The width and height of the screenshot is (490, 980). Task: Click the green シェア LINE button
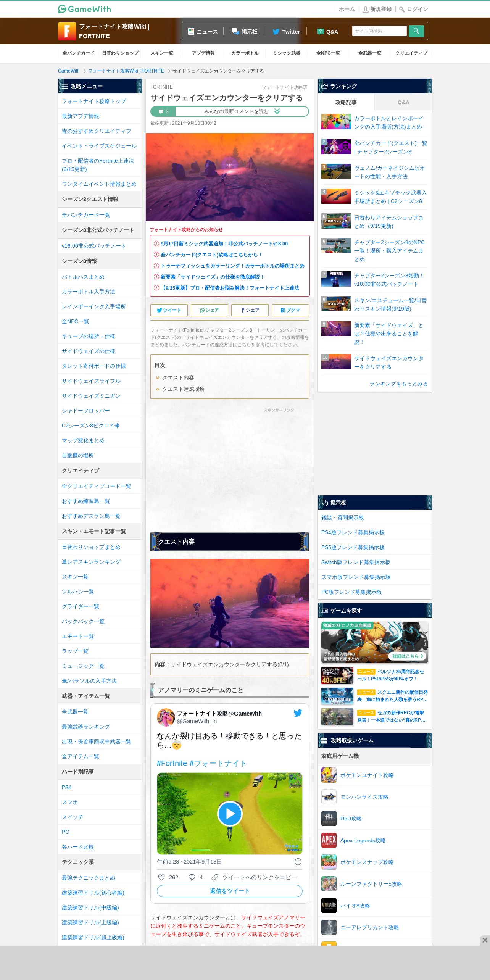pos(210,310)
